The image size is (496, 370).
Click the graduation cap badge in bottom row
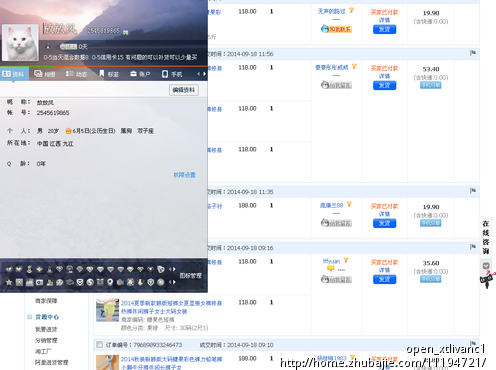coord(70,282)
